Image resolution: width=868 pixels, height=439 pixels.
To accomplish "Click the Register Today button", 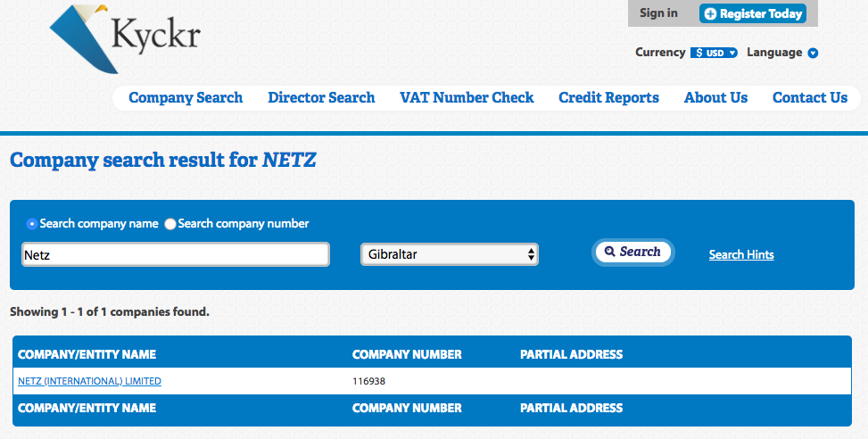I will (753, 13).
